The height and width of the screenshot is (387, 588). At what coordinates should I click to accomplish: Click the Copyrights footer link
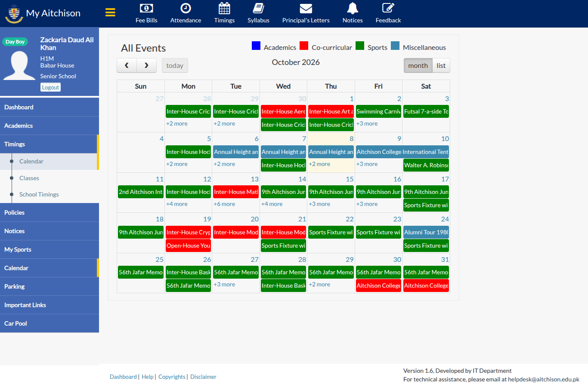click(172, 377)
